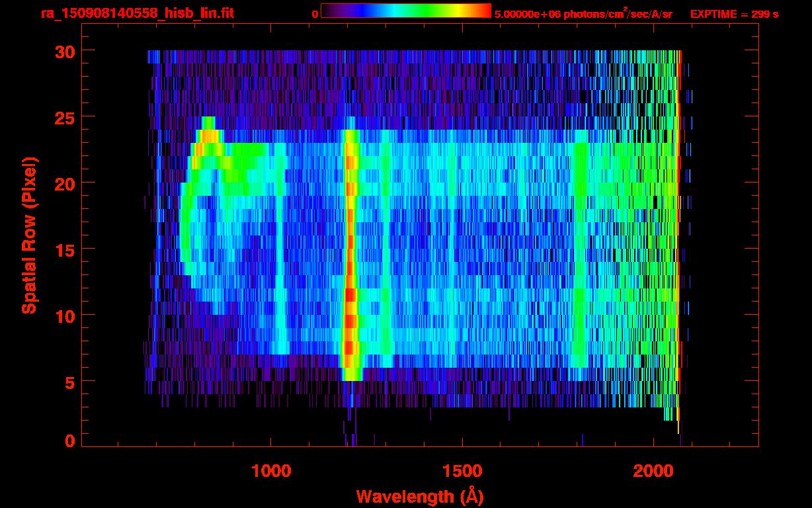
Task: Click the 5.00000e+06 photons units label
Action: [583, 14]
